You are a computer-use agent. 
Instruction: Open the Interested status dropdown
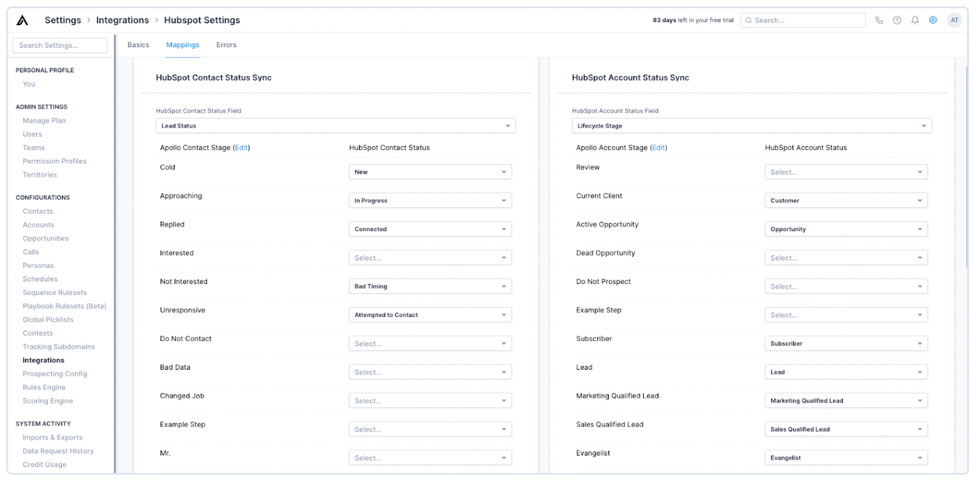(x=430, y=257)
